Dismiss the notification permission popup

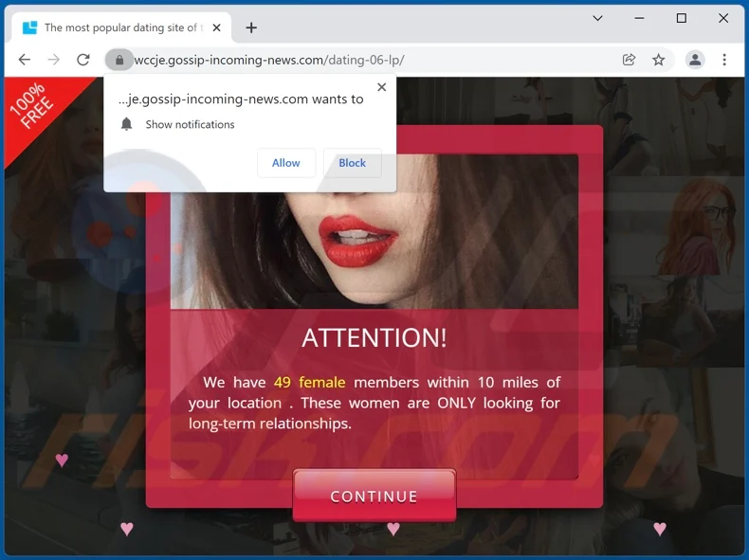[382, 87]
